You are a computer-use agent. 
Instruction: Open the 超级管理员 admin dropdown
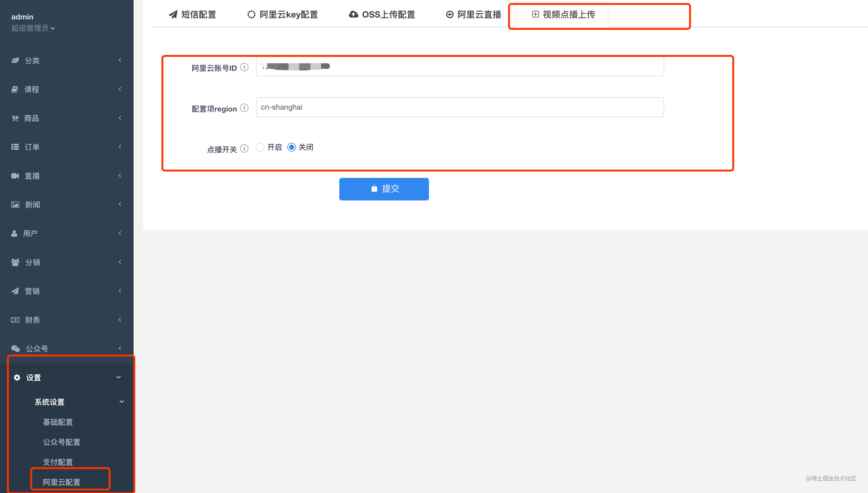tap(33, 28)
